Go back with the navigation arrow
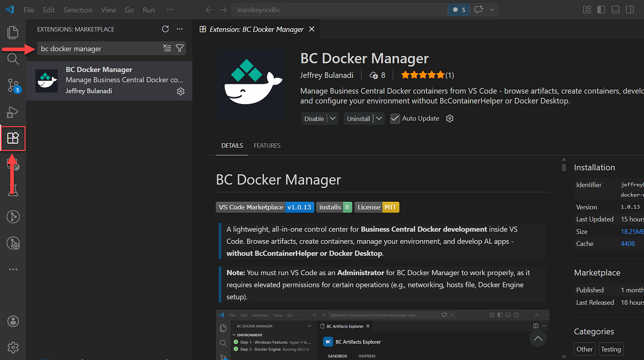 pyautogui.click(x=209, y=10)
